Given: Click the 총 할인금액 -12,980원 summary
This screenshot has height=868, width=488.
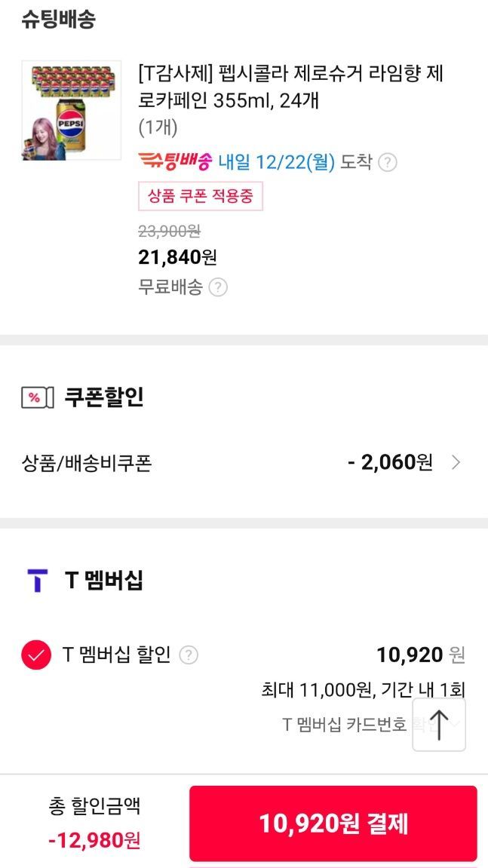Looking at the screenshot, I should tap(94, 823).
